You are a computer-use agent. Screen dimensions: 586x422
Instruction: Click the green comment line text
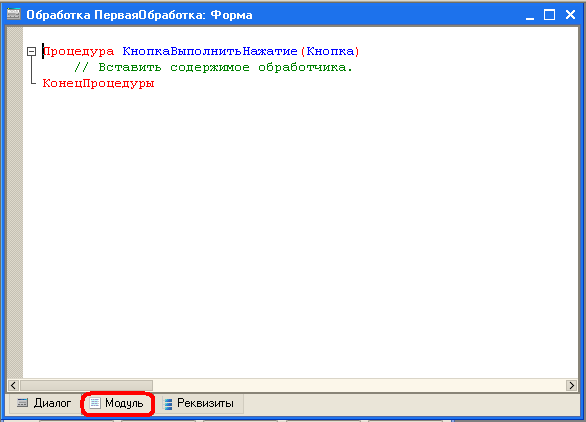(213, 67)
